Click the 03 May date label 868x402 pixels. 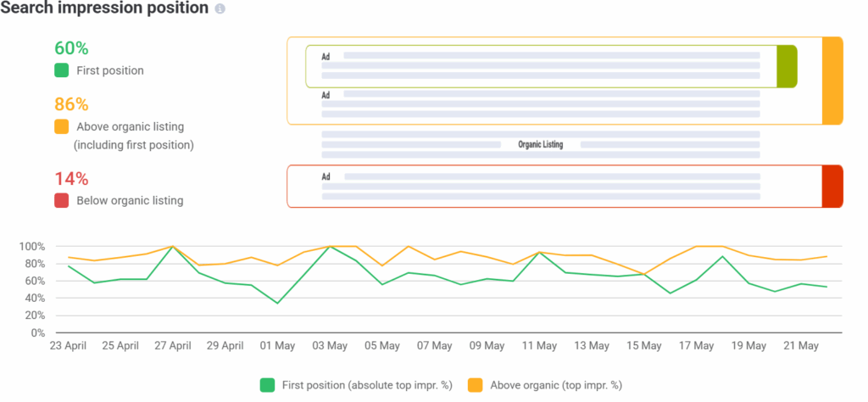329,346
